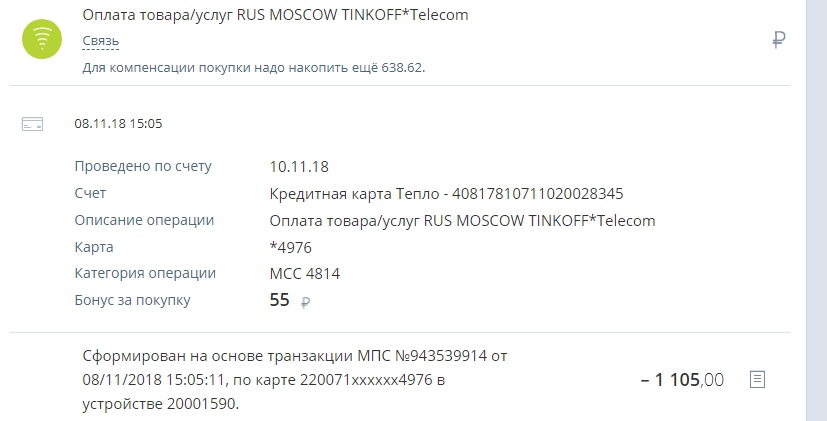Click the green wireless Связь category icon
827x421 pixels.
click(x=42, y=39)
